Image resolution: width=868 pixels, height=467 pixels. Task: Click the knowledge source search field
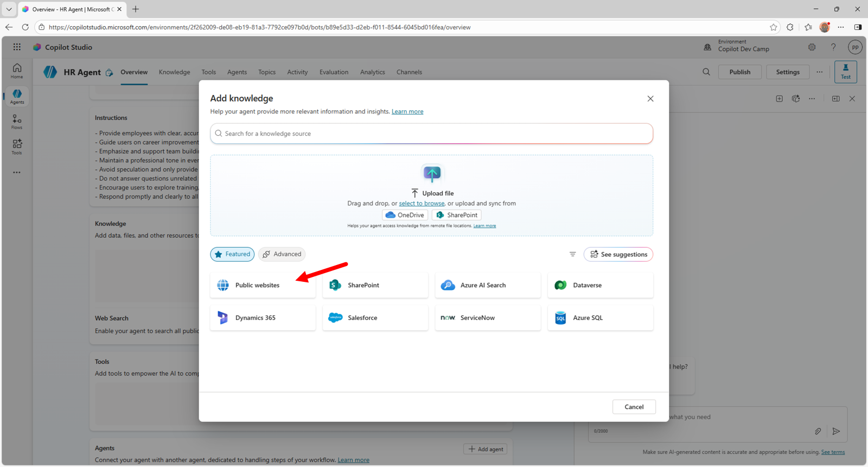click(432, 134)
